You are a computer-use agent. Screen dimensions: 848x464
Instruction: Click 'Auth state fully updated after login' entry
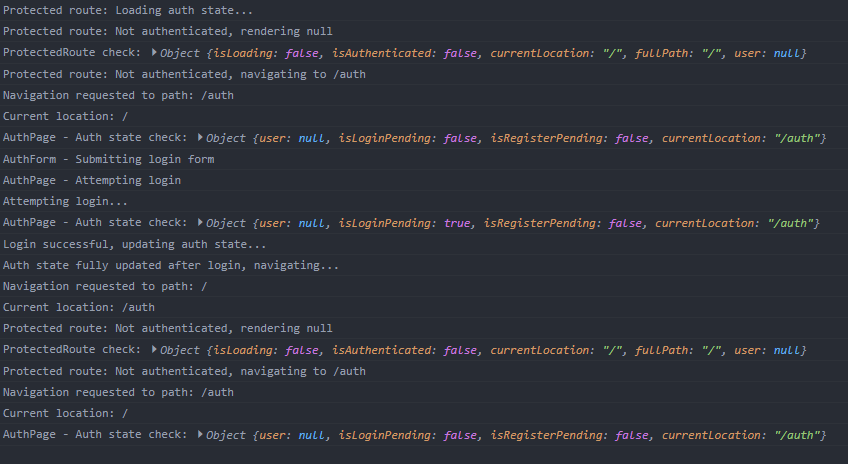171,265
